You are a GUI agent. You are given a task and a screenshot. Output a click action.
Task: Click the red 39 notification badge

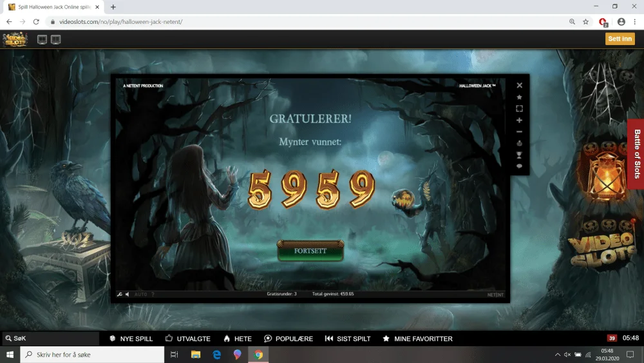(x=612, y=338)
